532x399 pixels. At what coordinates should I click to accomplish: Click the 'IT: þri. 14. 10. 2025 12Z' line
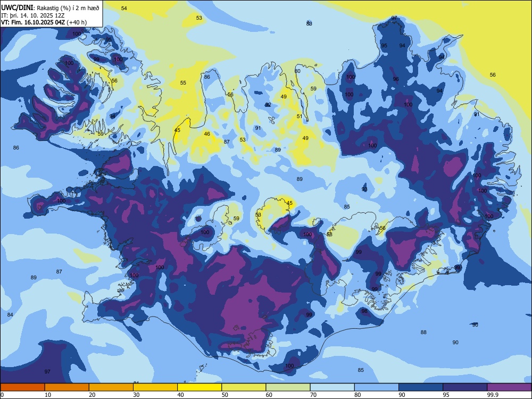(32, 15)
